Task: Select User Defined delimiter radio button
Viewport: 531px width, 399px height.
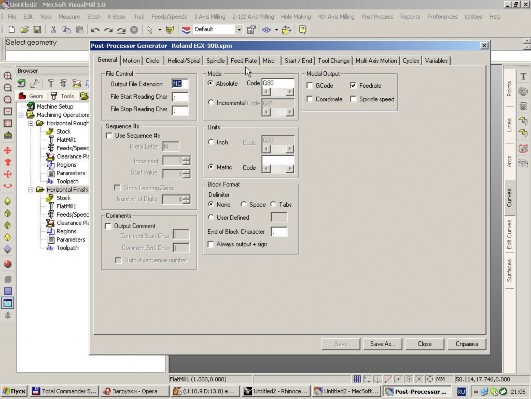Action: [211, 217]
